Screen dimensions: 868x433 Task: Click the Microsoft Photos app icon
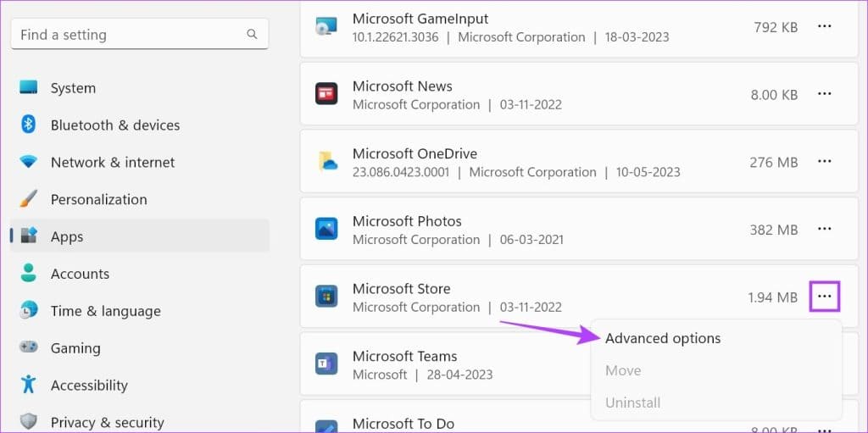(x=326, y=229)
